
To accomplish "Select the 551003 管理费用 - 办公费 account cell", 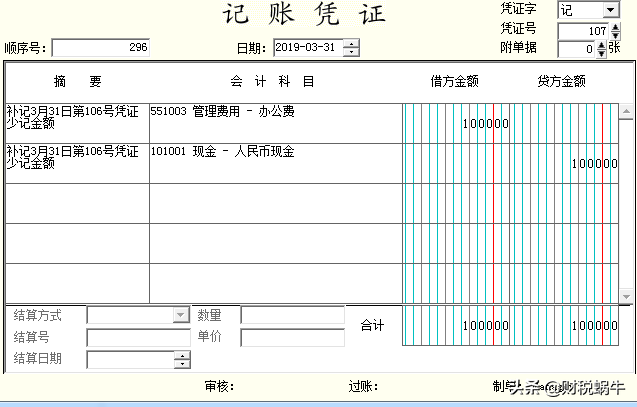I will [x=275, y=122].
